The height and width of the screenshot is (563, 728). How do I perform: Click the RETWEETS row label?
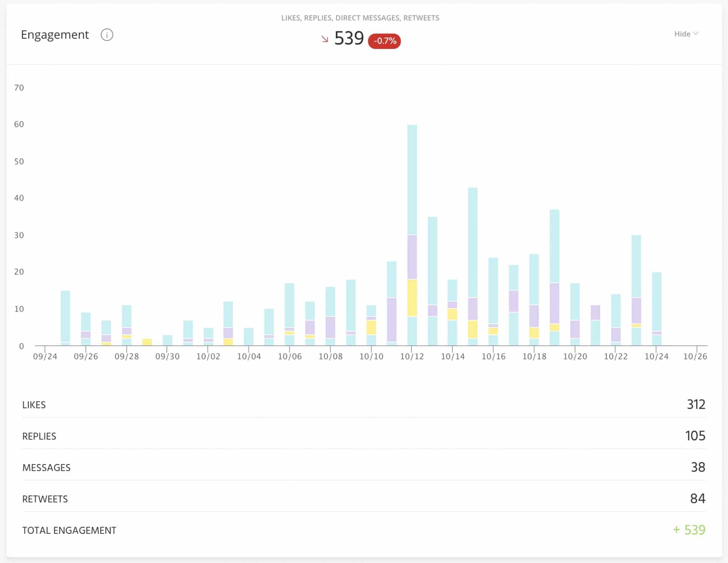click(45, 499)
